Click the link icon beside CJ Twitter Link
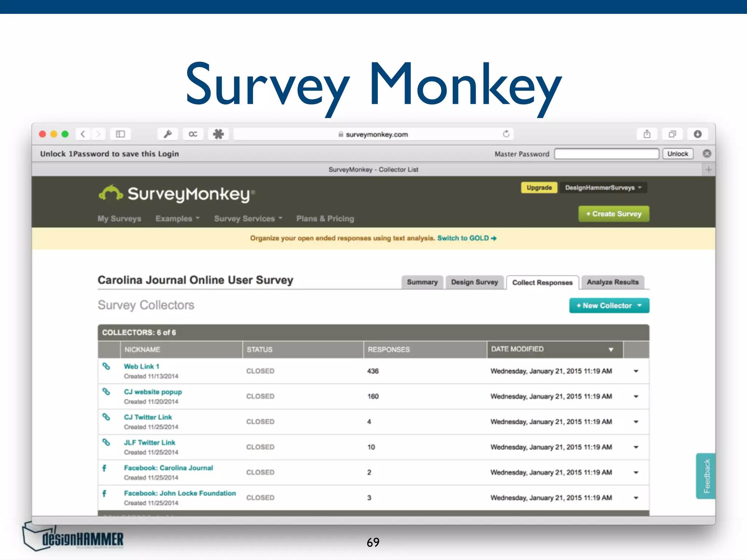The height and width of the screenshot is (560, 747). [106, 417]
